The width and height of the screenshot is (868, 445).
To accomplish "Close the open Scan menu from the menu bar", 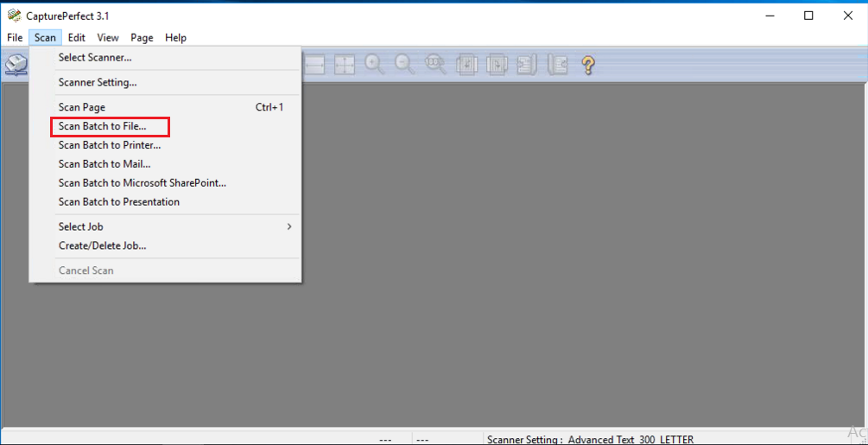I will pyautogui.click(x=45, y=38).
